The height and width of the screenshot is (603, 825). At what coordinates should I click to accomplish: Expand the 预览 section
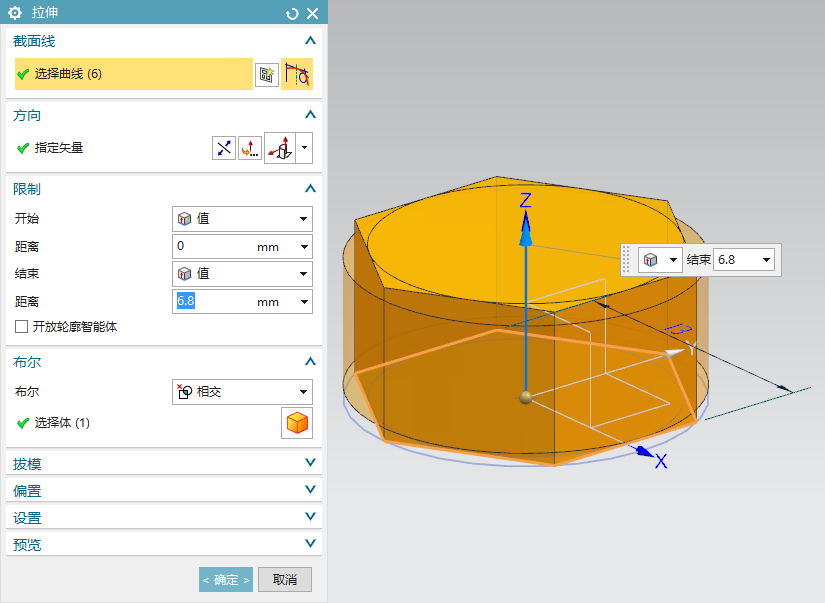click(310, 543)
